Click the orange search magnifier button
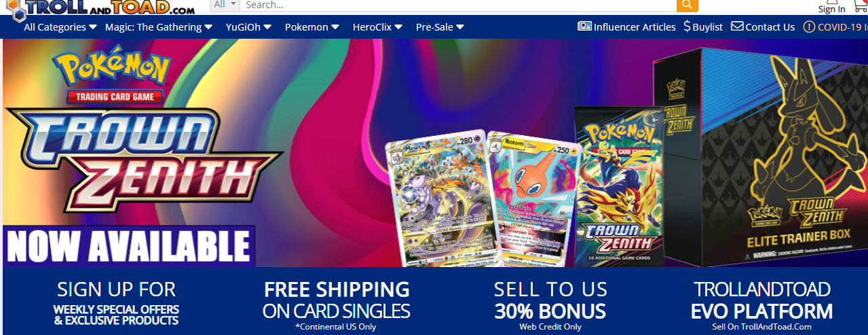This screenshot has height=335, width=868. (x=687, y=5)
